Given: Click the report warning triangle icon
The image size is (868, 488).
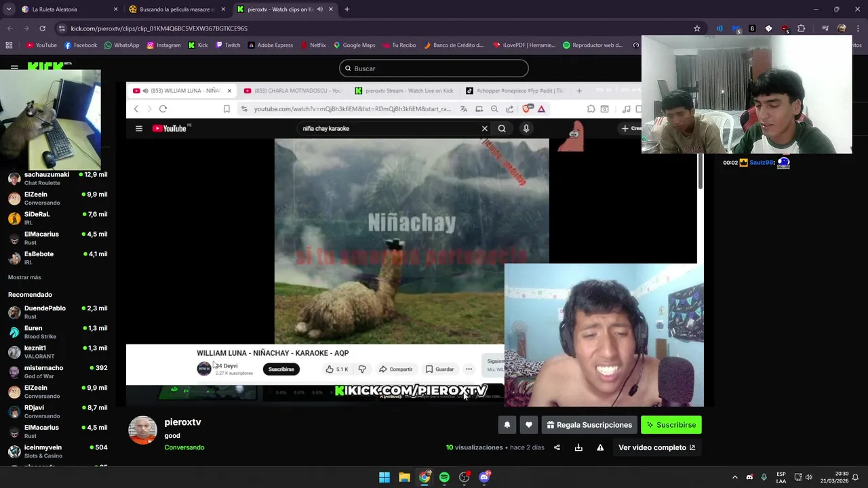Looking at the screenshot, I should click(600, 447).
